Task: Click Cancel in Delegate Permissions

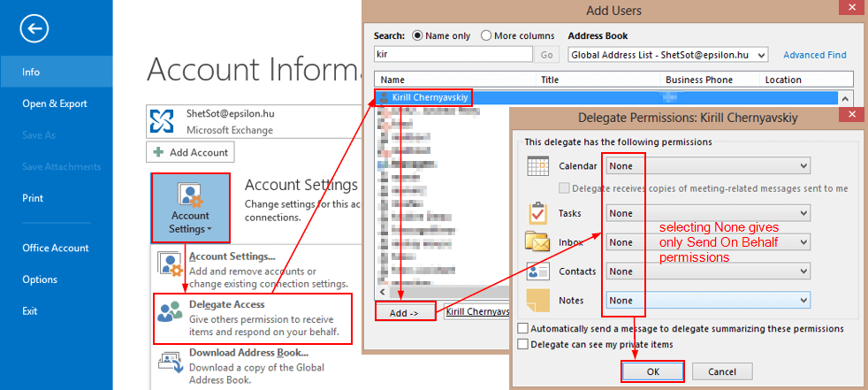Action: point(722,371)
